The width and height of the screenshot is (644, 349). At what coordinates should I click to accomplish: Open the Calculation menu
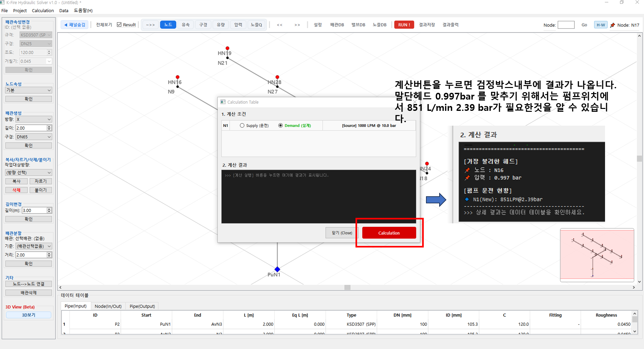pos(43,11)
